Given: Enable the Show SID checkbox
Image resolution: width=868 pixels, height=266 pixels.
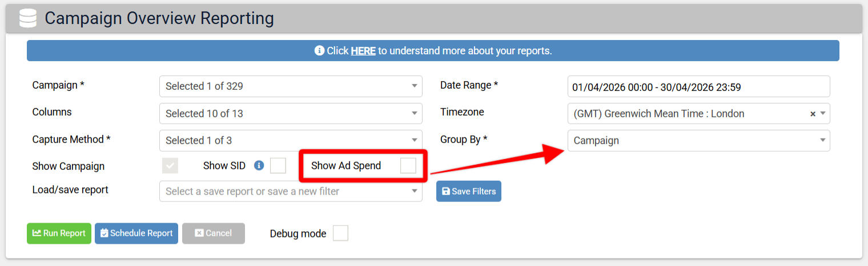Looking at the screenshot, I should click(x=278, y=166).
